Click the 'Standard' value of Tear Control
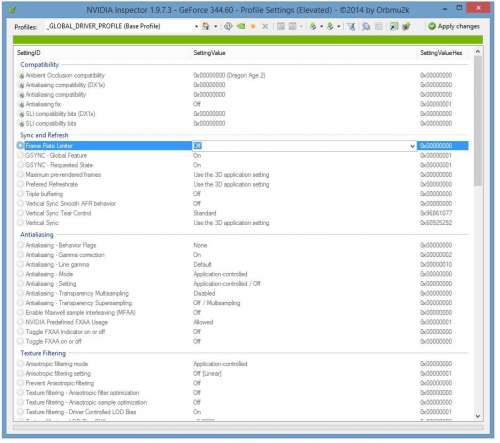500x443 pixels. [x=205, y=213]
